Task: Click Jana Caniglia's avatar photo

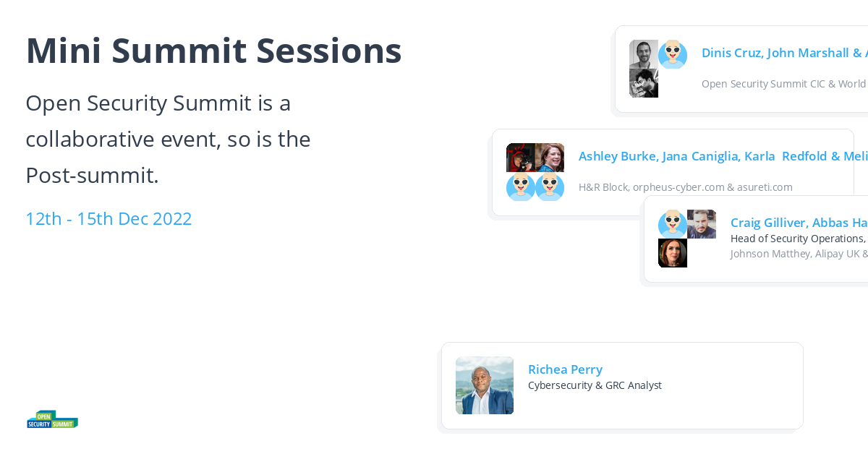Action: (550, 157)
